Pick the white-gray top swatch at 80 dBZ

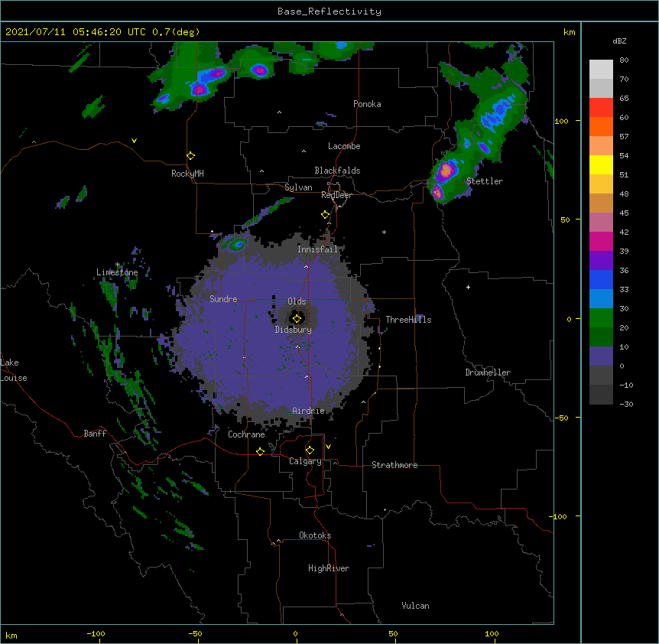coord(601,70)
